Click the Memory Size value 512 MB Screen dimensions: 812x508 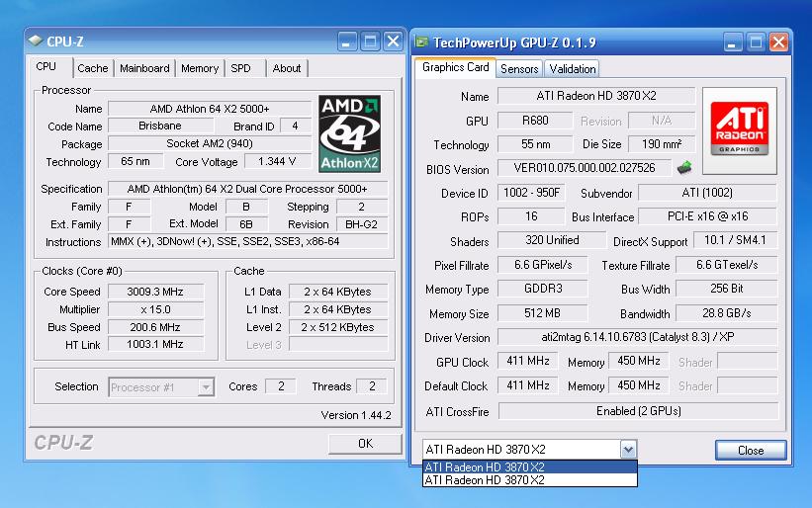(x=543, y=313)
